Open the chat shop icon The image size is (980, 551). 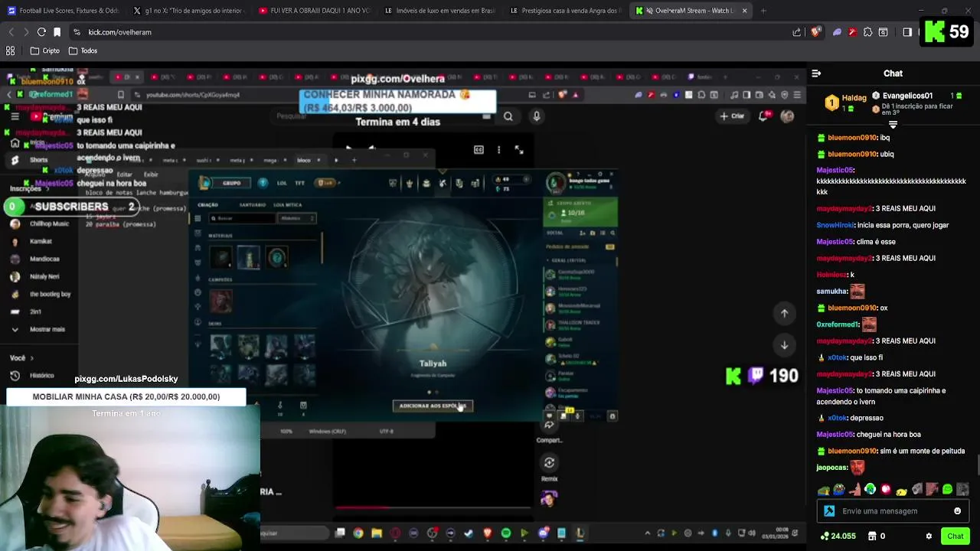pyautogui.click(x=872, y=536)
